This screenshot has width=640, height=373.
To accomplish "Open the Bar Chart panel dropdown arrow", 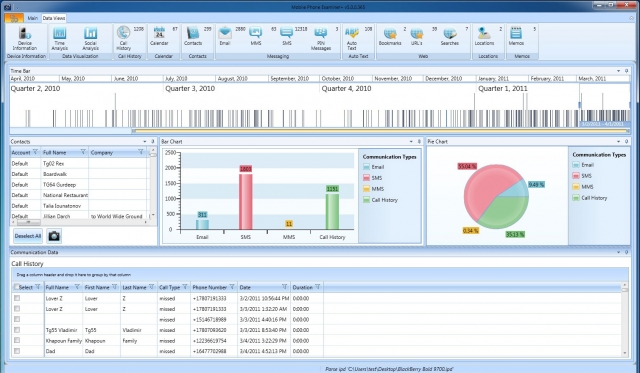I will [411, 142].
